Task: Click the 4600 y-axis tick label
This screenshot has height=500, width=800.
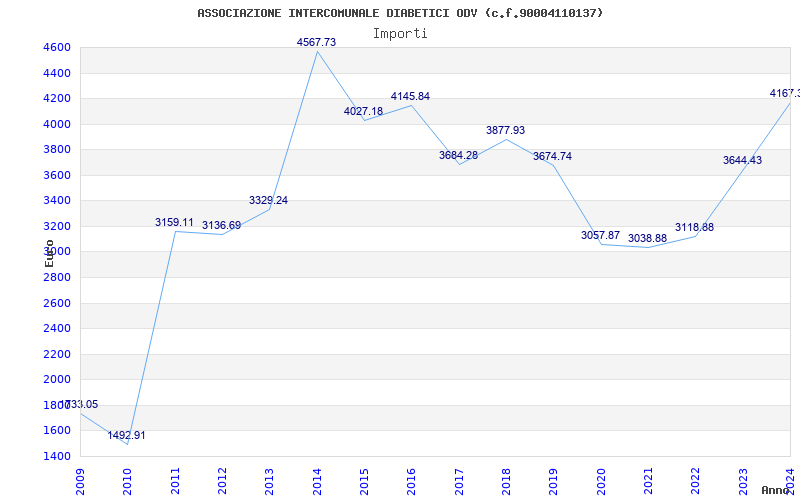Action: coord(57,47)
